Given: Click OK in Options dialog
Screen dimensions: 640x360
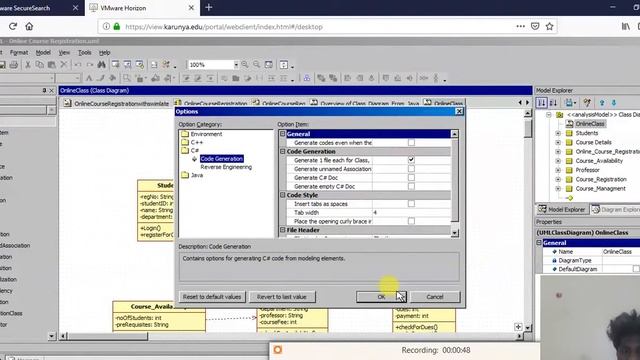Looking at the screenshot, I should [381, 297].
